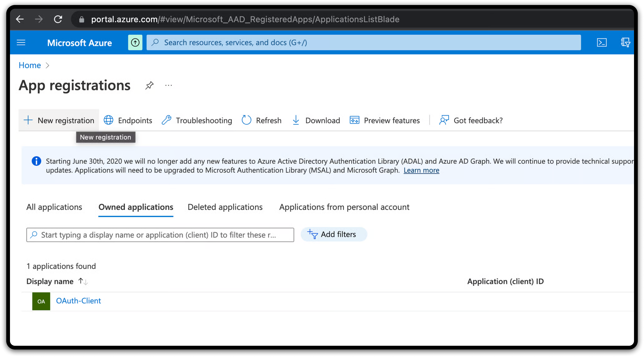Image resolution: width=644 pixels, height=357 pixels.
Task: Download the applications list
Action: [x=316, y=120]
